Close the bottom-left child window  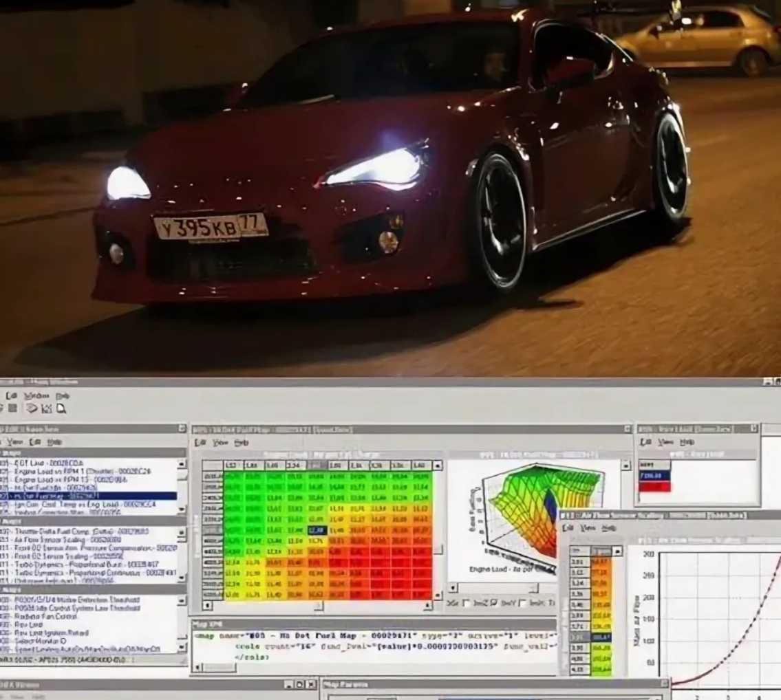point(311,685)
